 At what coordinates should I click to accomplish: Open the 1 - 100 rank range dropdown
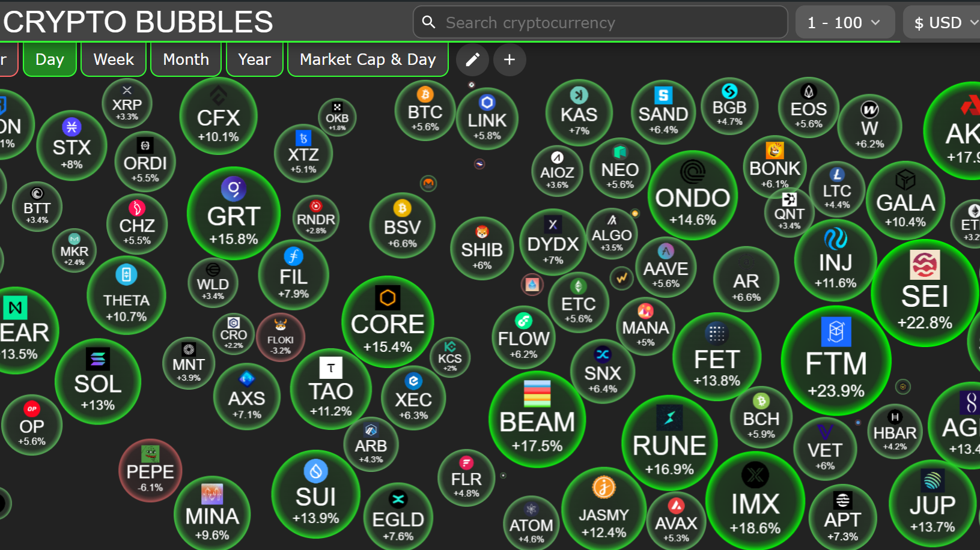(x=845, y=22)
